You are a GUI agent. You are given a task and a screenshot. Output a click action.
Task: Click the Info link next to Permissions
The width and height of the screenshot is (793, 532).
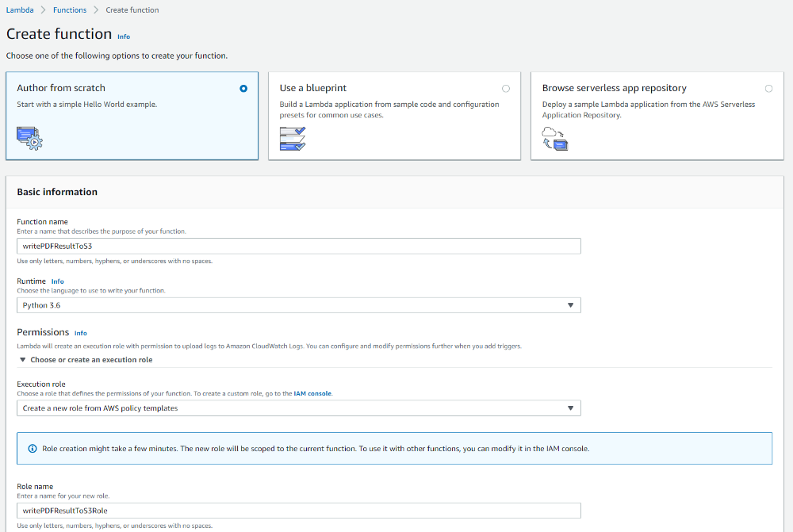[80, 333]
